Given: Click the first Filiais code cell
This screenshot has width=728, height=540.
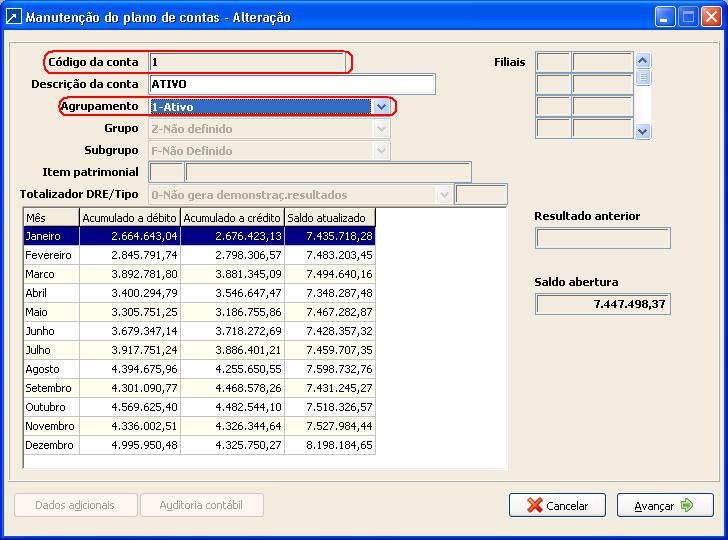Looking at the screenshot, I should pos(553,62).
